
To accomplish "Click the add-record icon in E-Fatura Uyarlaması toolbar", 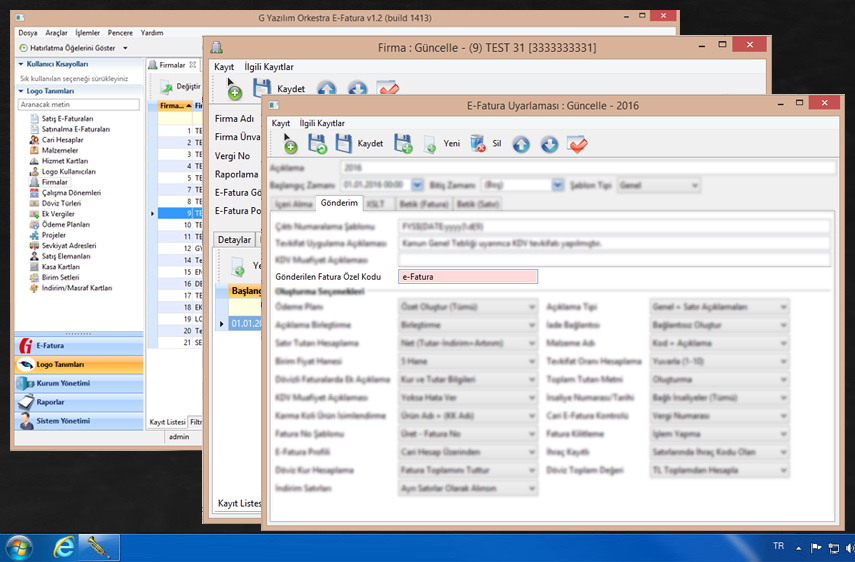I will coord(290,144).
